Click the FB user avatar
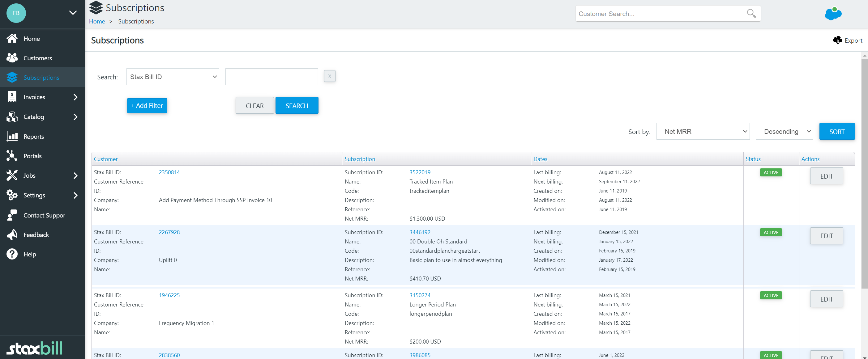 16,13
